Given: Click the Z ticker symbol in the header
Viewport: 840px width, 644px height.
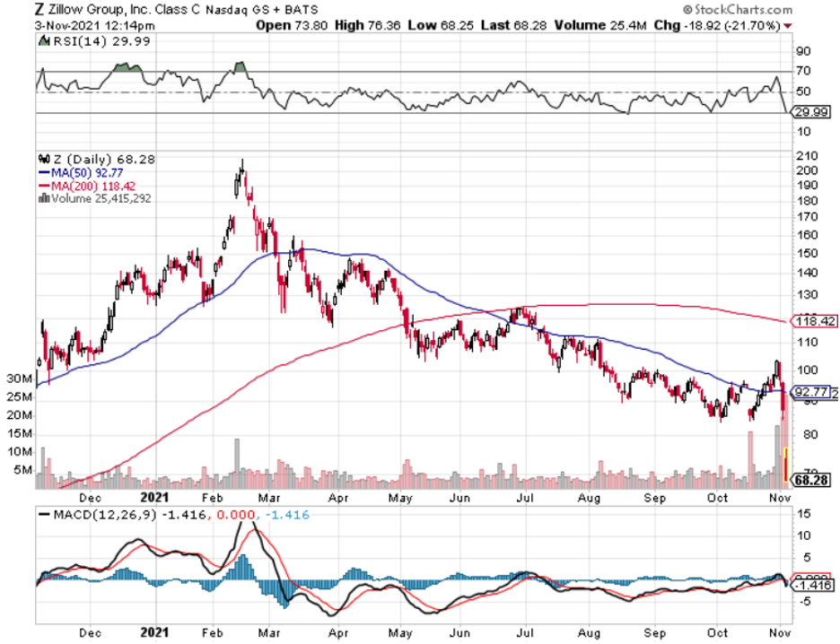Looking at the screenshot, I should pyautogui.click(x=39, y=11).
